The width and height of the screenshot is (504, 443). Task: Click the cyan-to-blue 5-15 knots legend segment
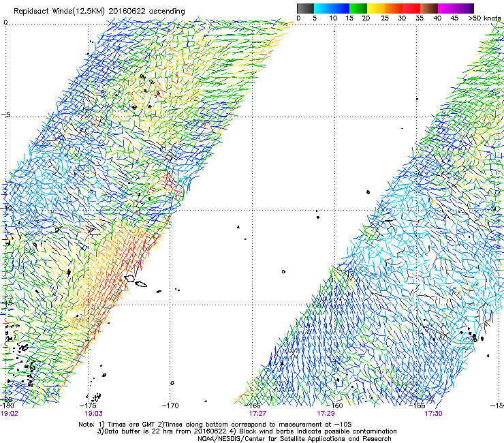point(332,8)
